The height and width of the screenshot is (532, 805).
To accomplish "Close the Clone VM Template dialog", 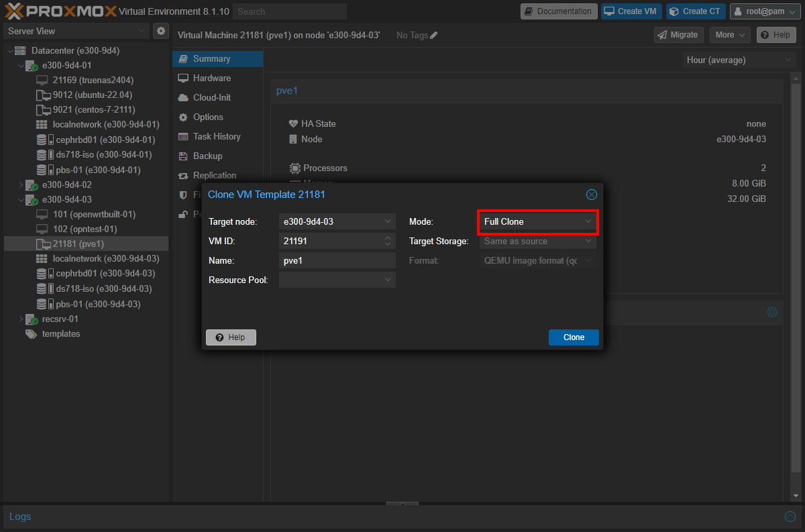I will coord(592,195).
